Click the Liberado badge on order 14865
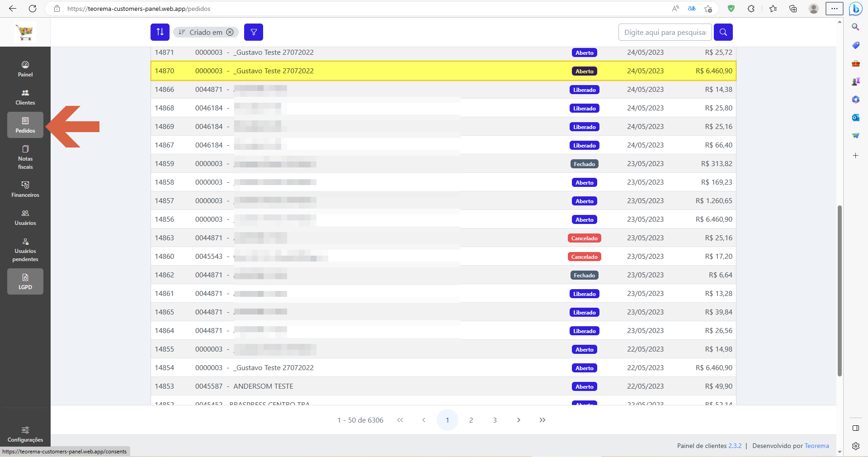The image size is (868, 457). coord(585,312)
